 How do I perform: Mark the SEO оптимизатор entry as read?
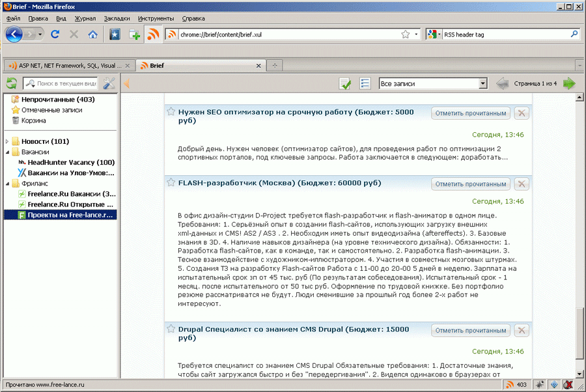[471, 113]
